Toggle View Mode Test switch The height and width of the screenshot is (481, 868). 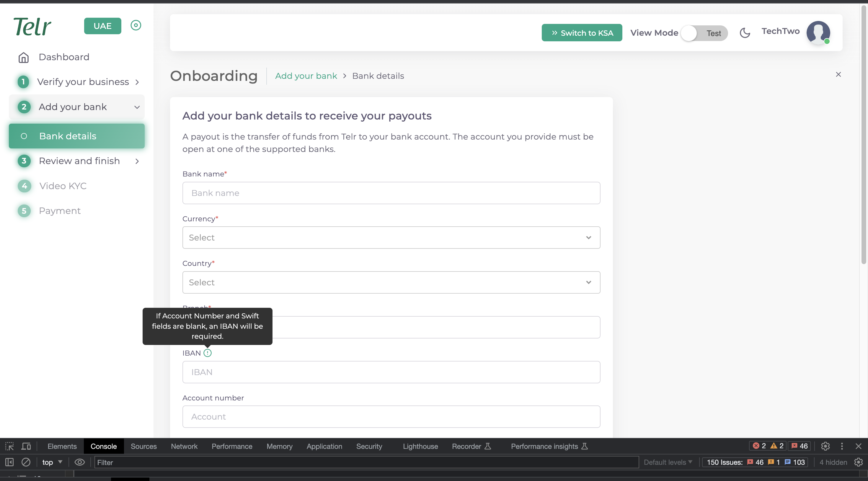tap(704, 33)
